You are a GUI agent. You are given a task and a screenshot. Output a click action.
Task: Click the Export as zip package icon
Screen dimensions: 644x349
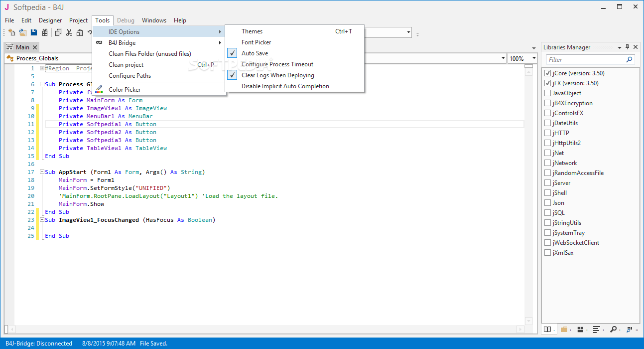click(45, 32)
